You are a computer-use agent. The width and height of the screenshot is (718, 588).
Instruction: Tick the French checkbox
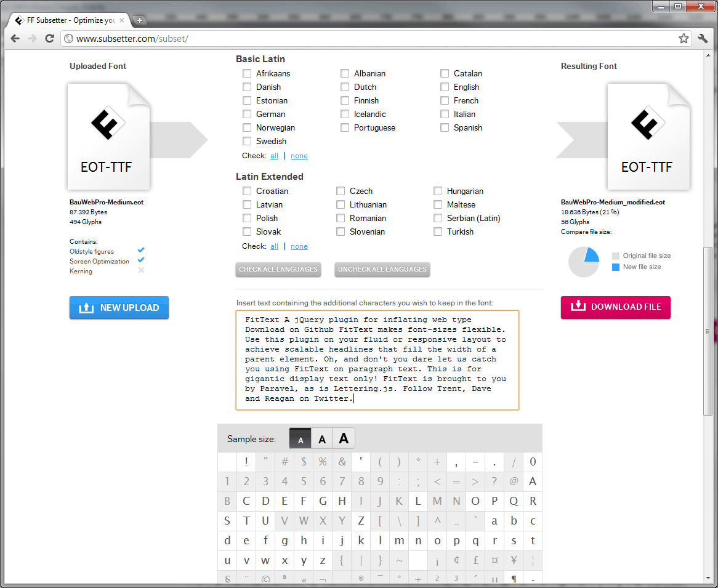[x=445, y=100]
